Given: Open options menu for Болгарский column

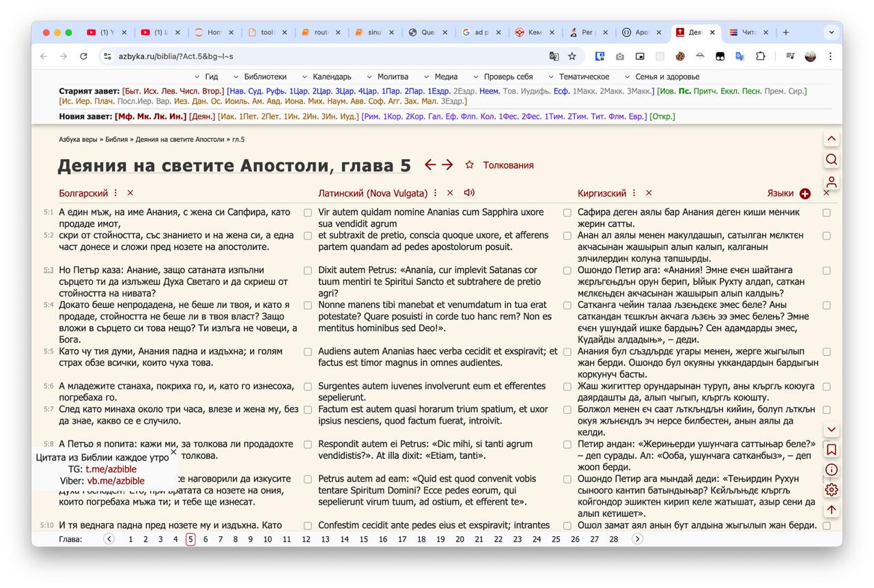Looking at the screenshot, I should [115, 193].
